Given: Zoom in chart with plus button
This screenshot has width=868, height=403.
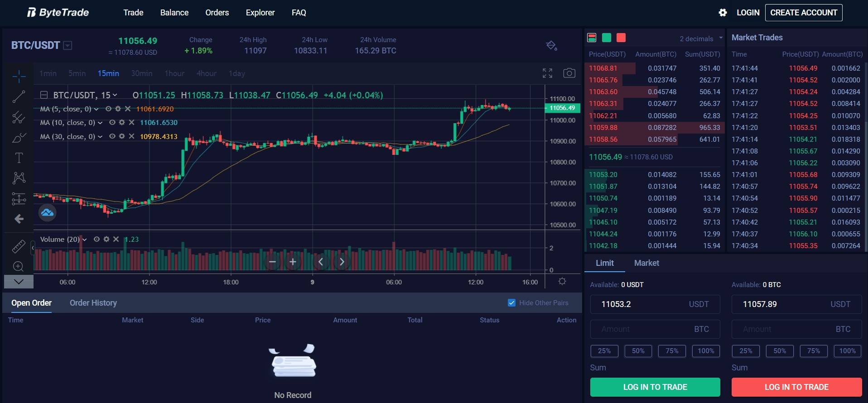Looking at the screenshot, I should 293,262.
